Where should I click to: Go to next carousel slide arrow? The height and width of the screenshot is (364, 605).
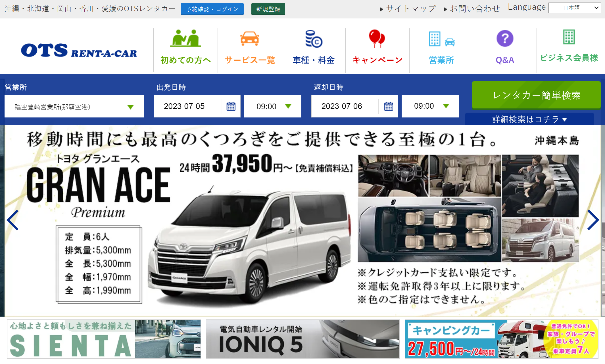pyautogui.click(x=593, y=220)
